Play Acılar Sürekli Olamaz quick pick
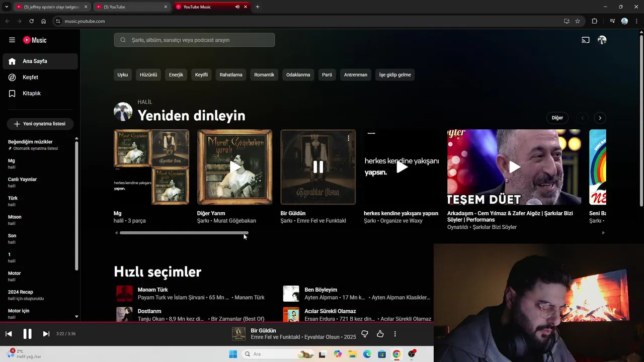The image size is (644, 362). 291,314
